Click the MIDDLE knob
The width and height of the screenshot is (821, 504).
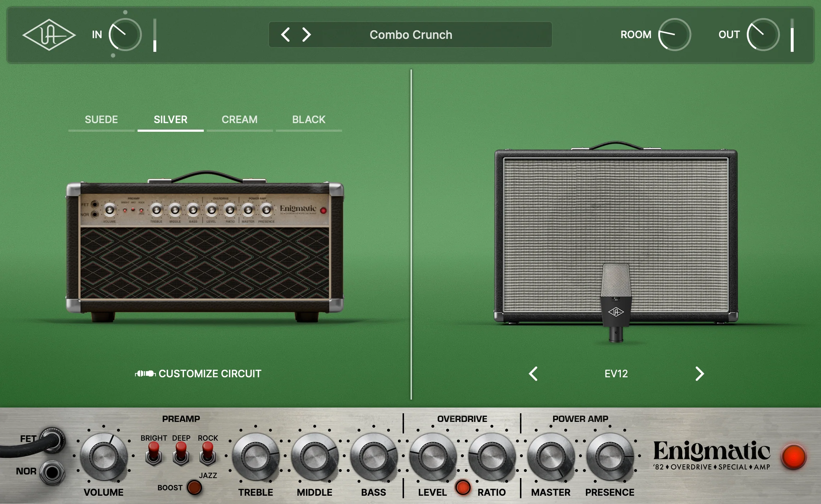pos(315,457)
